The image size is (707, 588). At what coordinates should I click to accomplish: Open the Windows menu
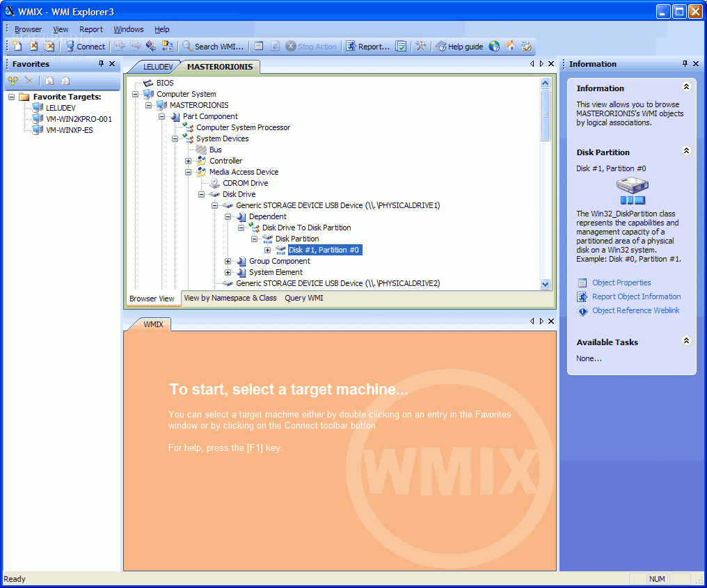click(x=129, y=29)
